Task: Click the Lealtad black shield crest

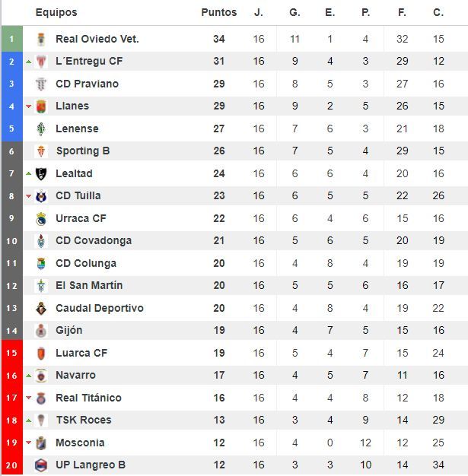Action: pos(41,173)
